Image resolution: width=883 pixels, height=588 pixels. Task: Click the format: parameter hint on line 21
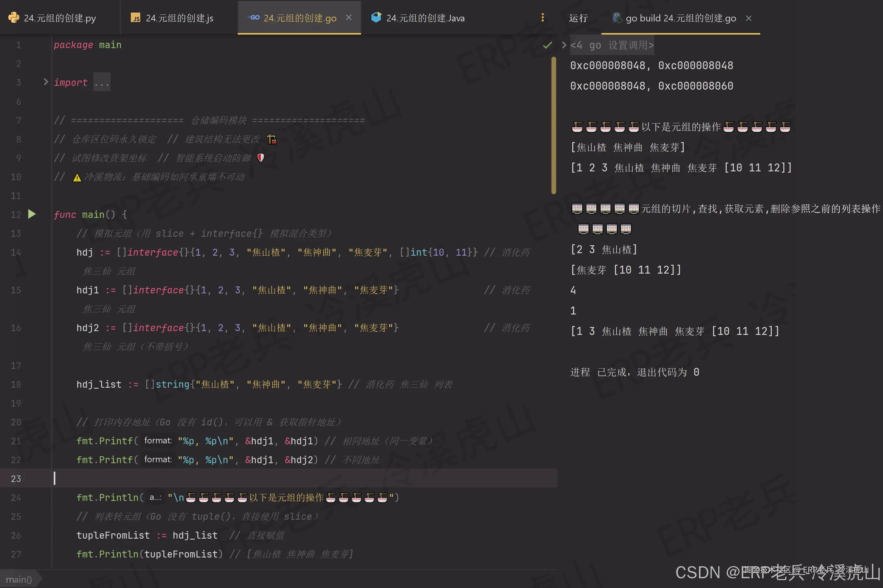click(158, 441)
